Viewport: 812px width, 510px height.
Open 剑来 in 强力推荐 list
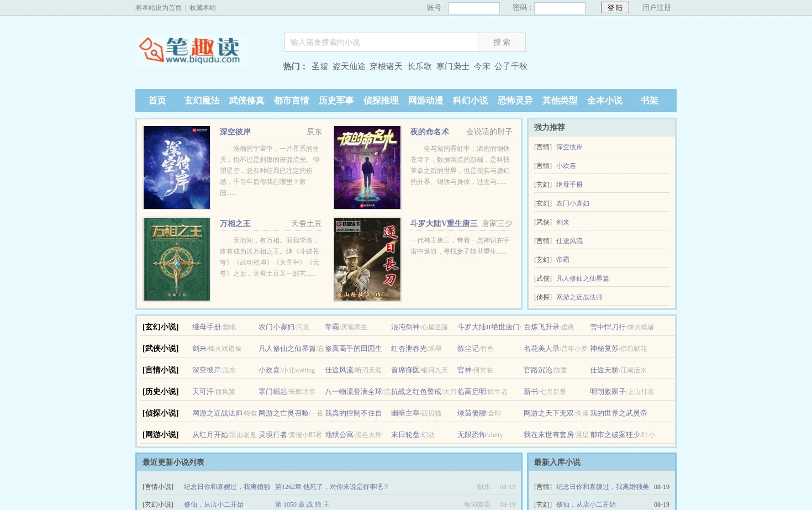click(x=563, y=222)
